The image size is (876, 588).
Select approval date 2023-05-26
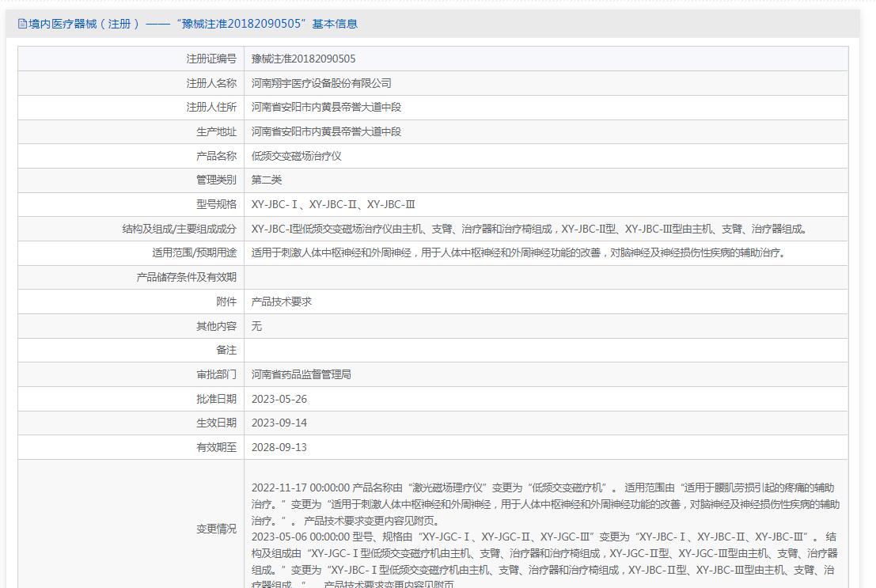click(279, 399)
